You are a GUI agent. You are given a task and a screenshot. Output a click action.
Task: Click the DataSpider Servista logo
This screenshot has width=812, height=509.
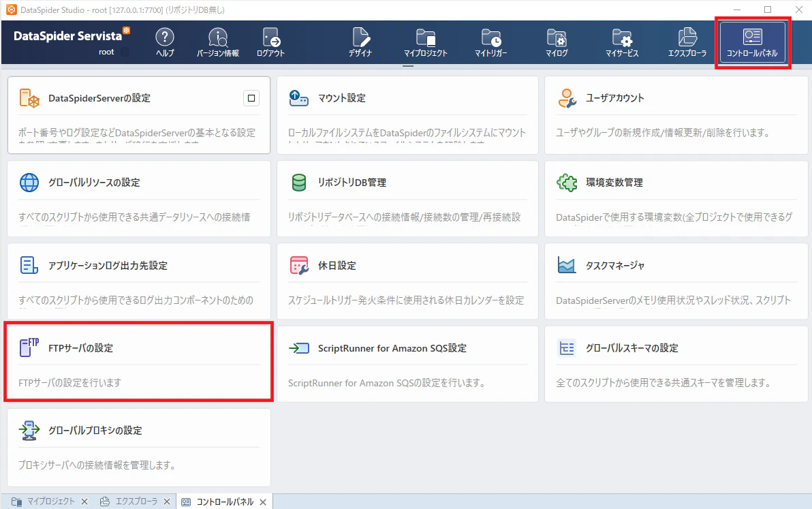click(72, 35)
